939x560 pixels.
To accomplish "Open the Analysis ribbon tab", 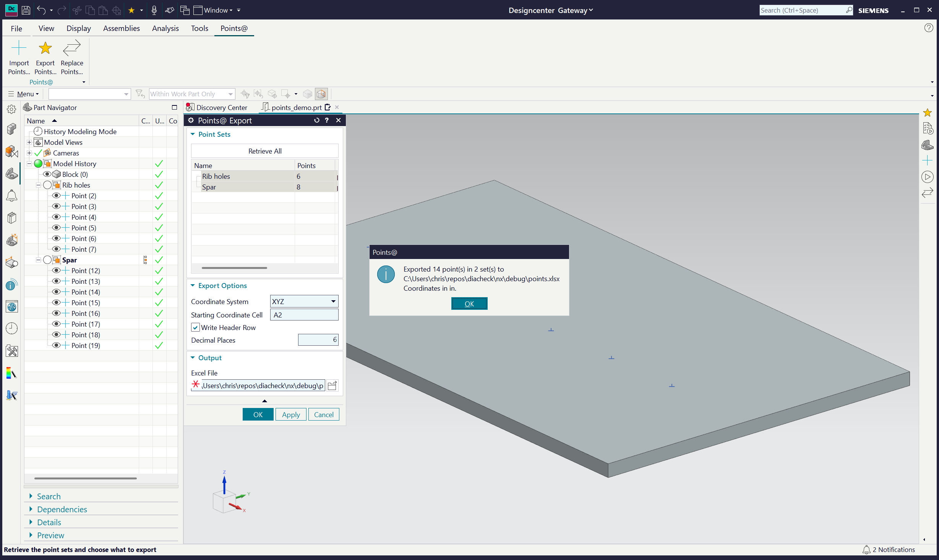I will pos(165,28).
